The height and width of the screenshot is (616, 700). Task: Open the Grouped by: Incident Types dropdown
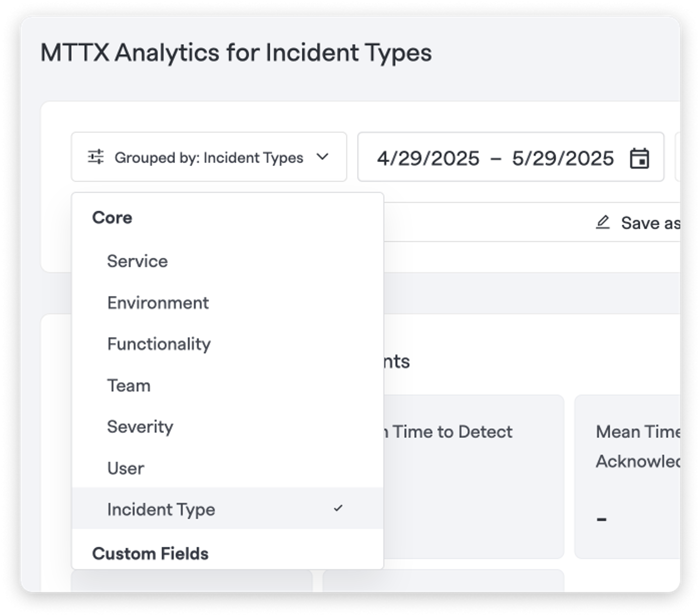[x=209, y=157]
